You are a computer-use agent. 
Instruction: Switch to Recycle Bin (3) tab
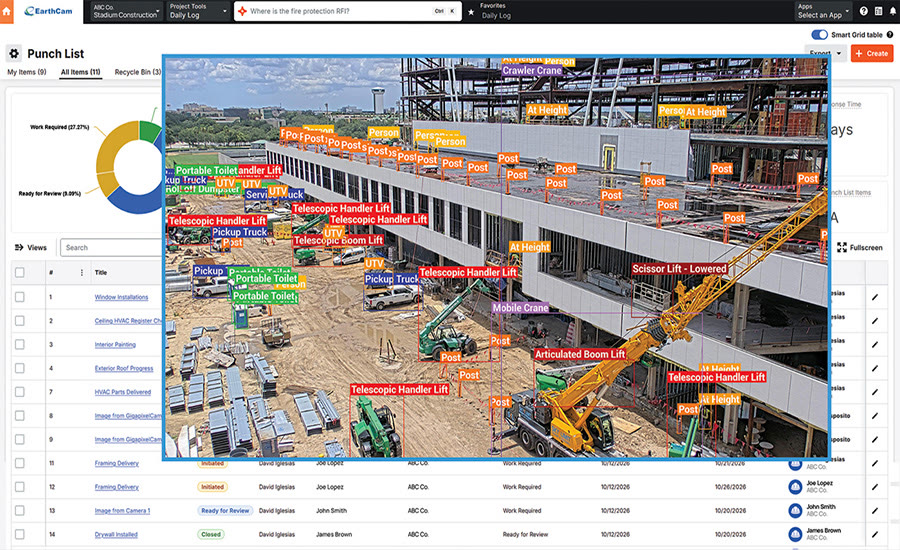138,72
